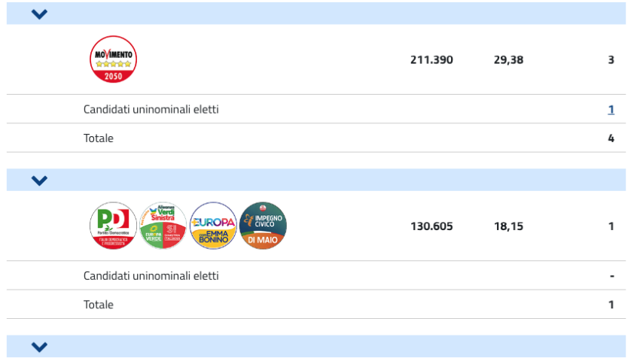The image size is (637, 364).
Task: Click the Impegno Civico Di Maio logo
Action: (263, 226)
